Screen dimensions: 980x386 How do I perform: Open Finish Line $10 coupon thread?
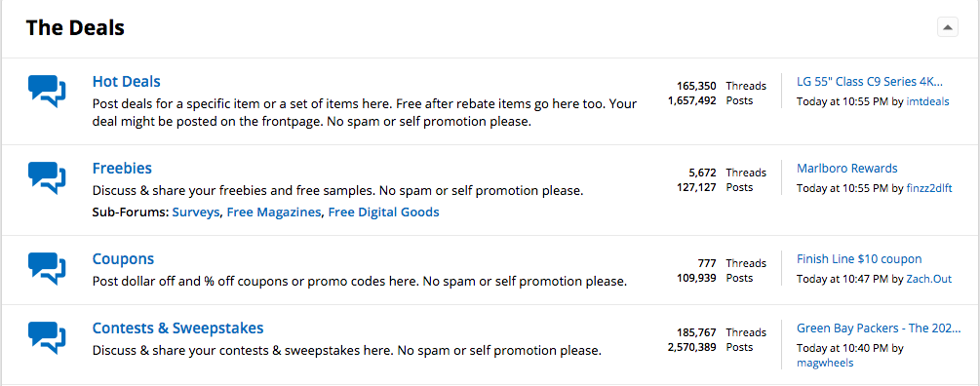(x=859, y=259)
